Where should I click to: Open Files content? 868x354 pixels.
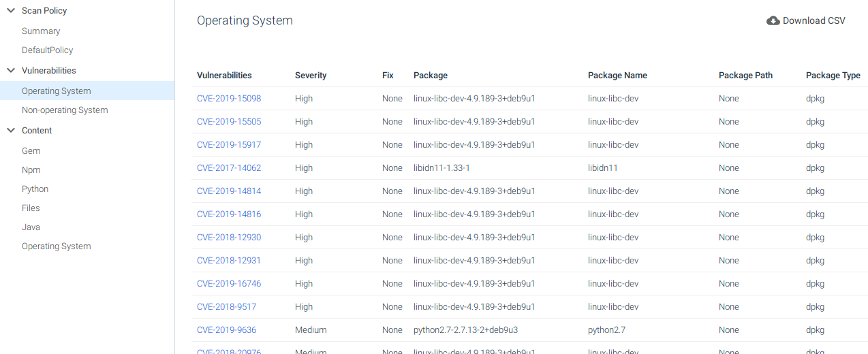[x=31, y=208]
